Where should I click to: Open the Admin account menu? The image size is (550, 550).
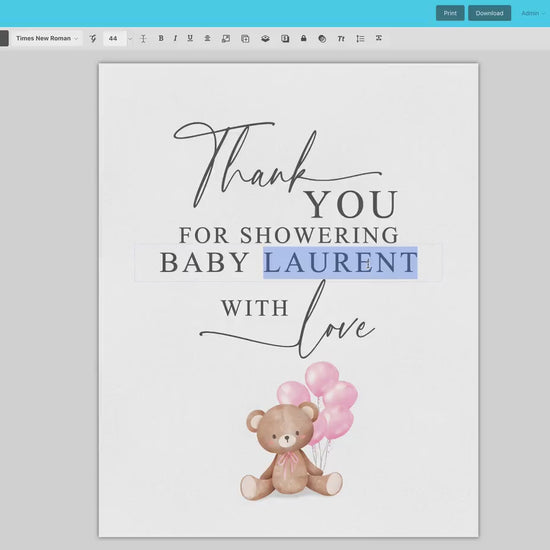click(532, 13)
